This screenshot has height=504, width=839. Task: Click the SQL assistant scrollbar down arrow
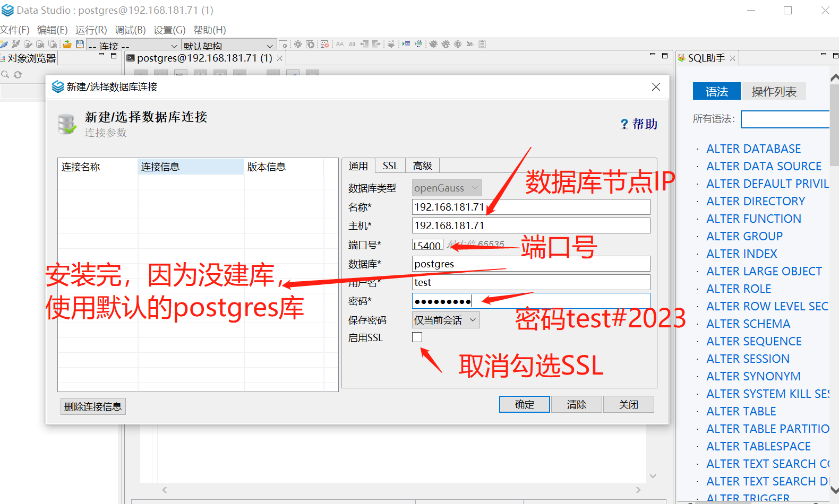click(834, 490)
